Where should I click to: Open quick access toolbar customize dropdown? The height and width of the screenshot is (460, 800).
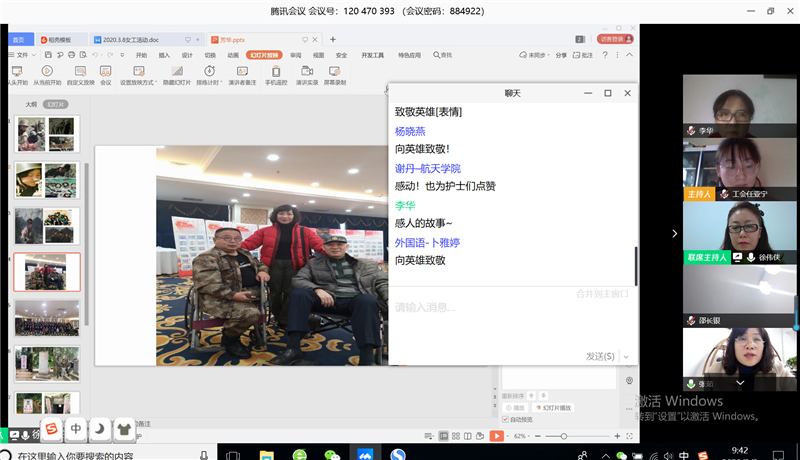(x=122, y=55)
